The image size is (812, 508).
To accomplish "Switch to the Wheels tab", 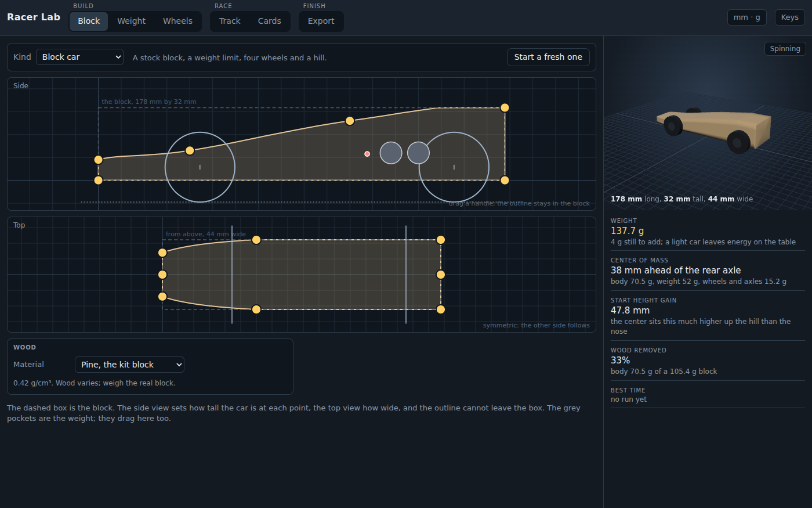I will pyautogui.click(x=177, y=21).
